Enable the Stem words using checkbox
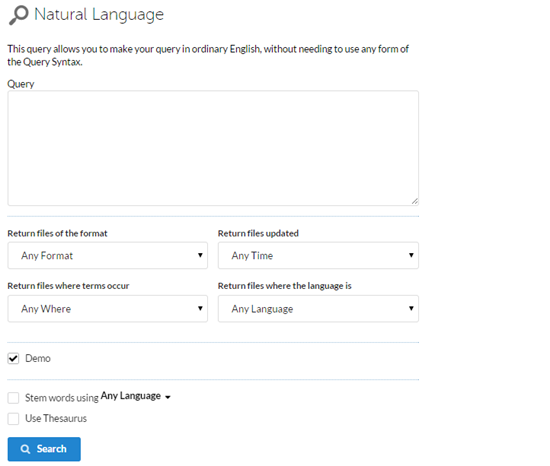 pyautogui.click(x=13, y=398)
